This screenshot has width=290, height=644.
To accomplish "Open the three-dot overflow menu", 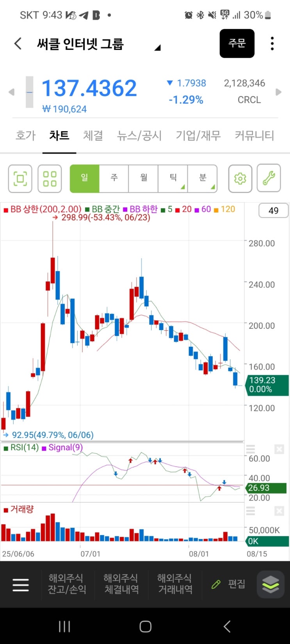I will [x=272, y=43].
